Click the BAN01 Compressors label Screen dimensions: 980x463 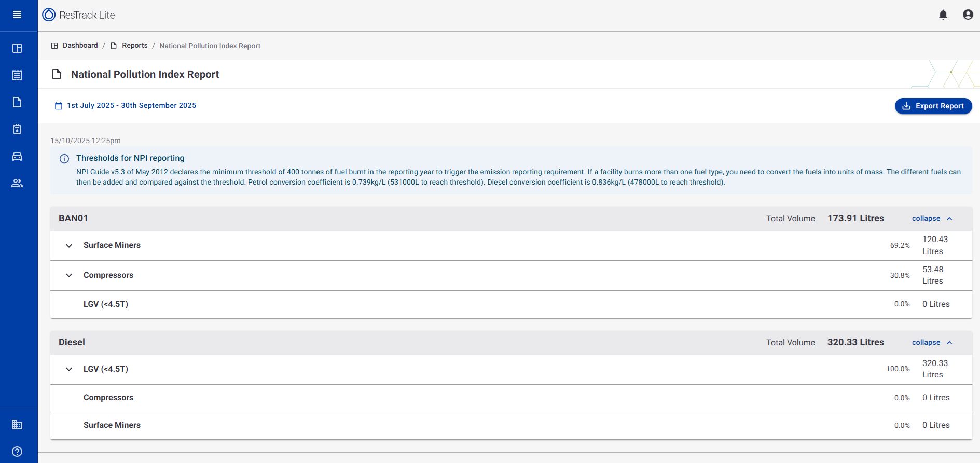[108, 275]
